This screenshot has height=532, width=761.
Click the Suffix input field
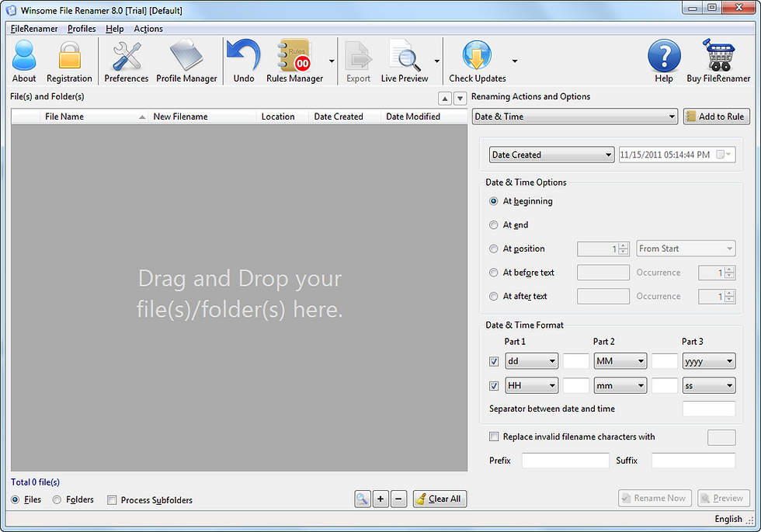click(x=693, y=461)
